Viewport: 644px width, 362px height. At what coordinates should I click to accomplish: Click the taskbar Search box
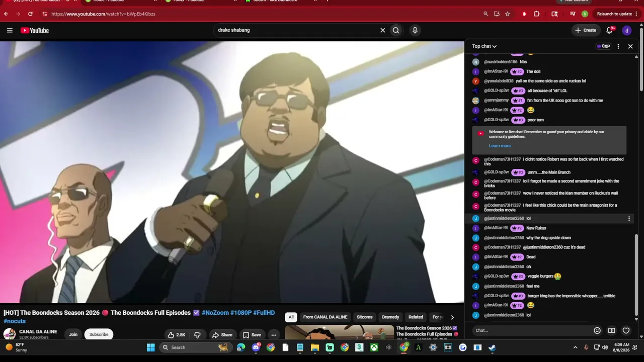tap(195, 347)
